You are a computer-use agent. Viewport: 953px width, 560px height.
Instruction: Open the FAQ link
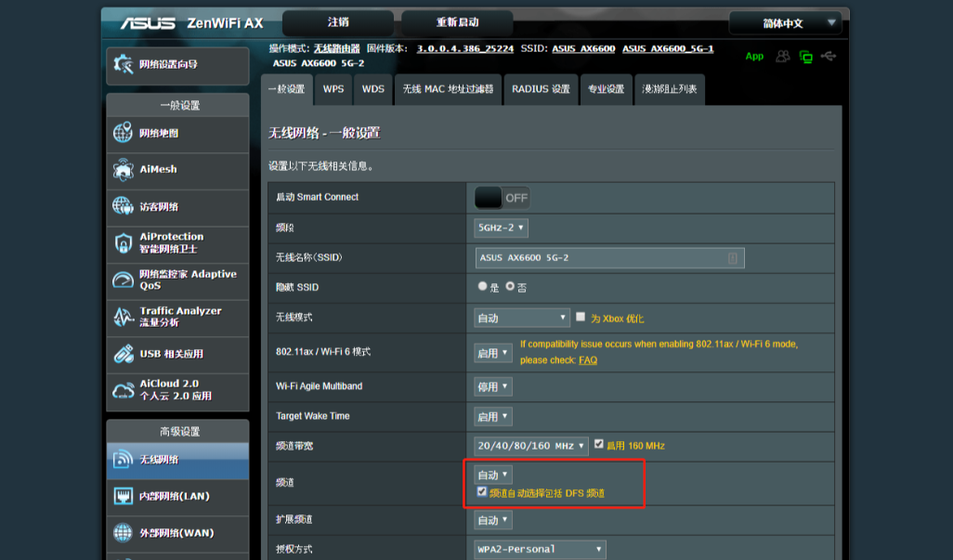pos(588,360)
